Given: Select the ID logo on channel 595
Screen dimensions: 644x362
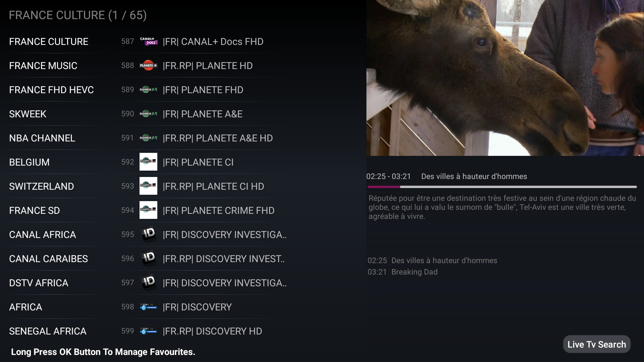Looking at the screenshot, I should coord(148,234).
